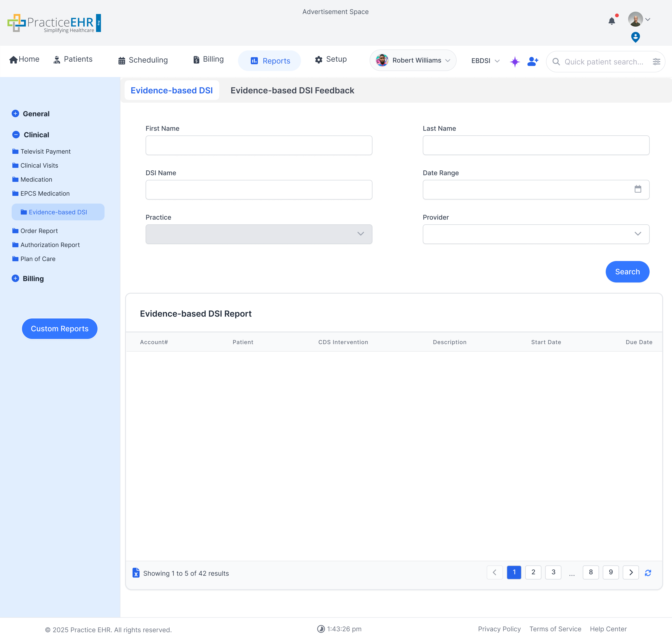Click the Date Range calendar icon

tap(638, 189)
